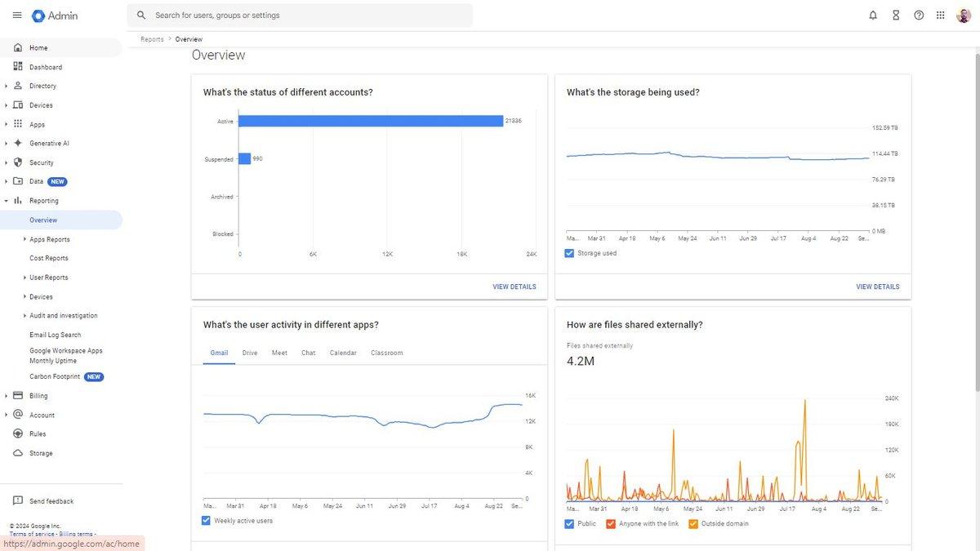View details of storage used card
The height and width of the screenshot is (551, 980).
click(878, 287)
